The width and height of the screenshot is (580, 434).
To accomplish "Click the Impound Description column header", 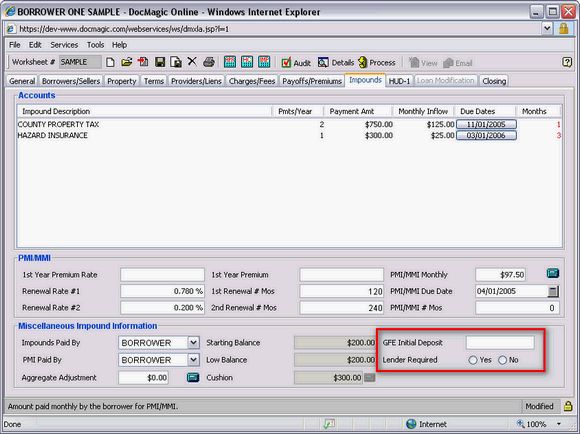I will pos(144,111).
